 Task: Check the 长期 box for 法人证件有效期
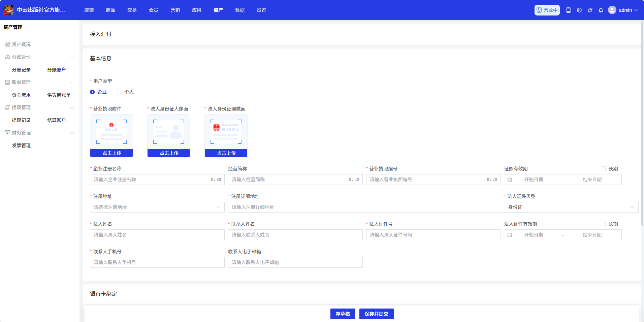coord(603,224)
